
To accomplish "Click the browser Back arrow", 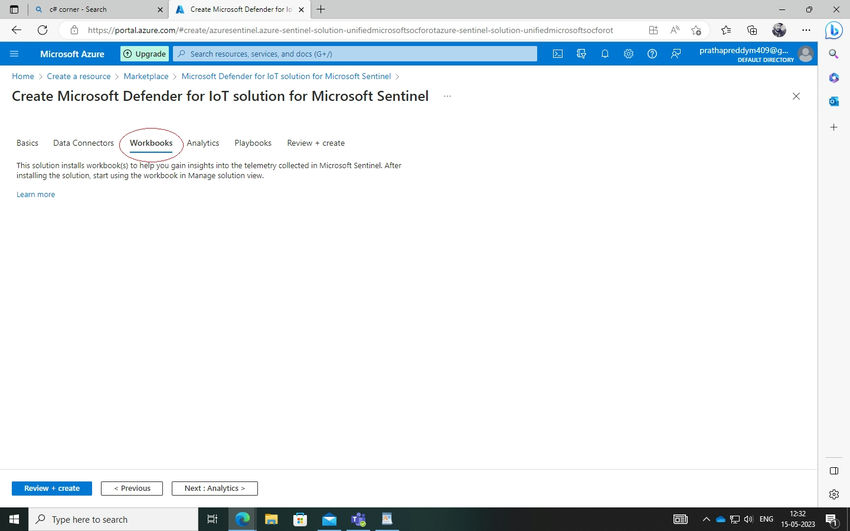I will 16,30.
